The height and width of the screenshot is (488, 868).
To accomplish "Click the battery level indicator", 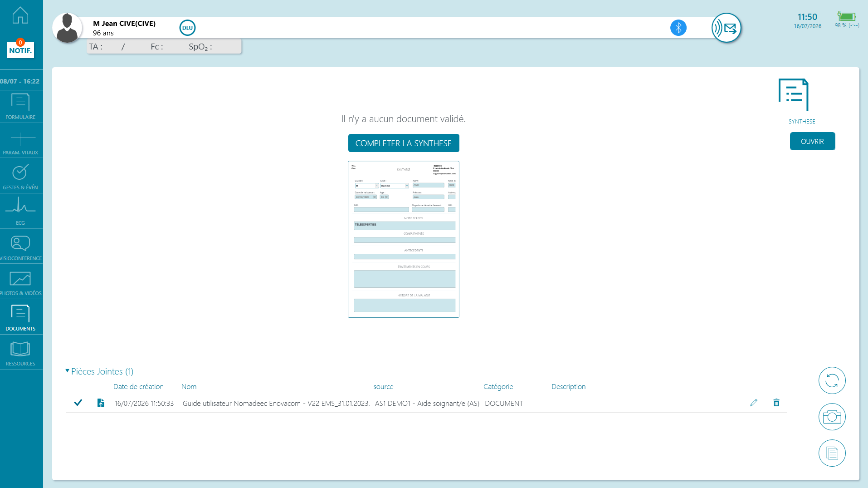I will (847, 20).
